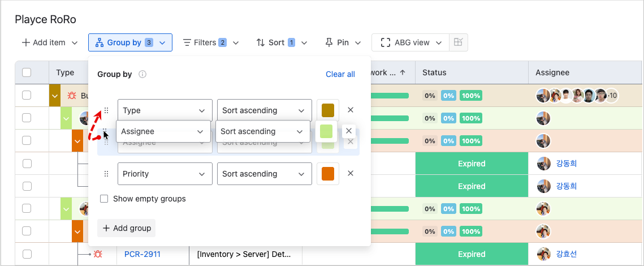Viewport: 644px width, 266px height.
Task: Open the Filters menu
Action: tap(210, 42)
